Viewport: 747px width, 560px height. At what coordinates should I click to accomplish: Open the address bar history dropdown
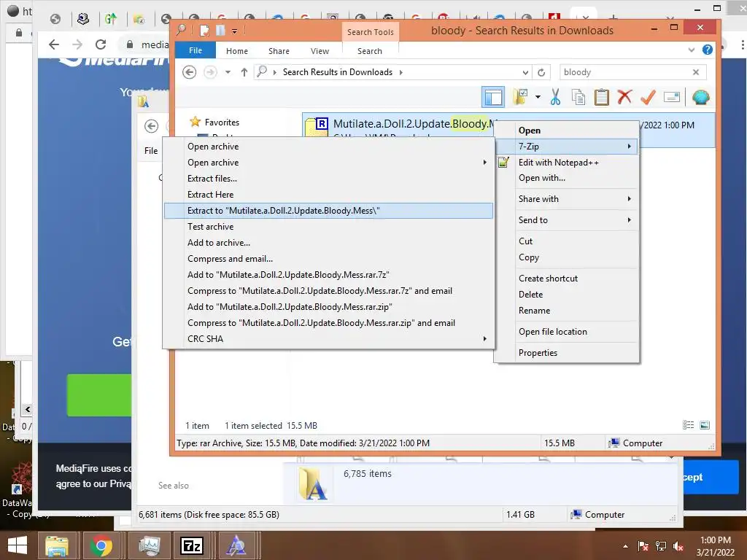525,72
